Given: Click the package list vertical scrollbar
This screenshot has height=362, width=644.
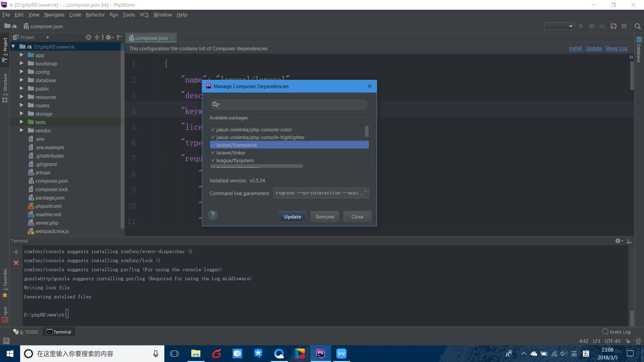Looking at the screenshot, I should (x=367, y=131).
